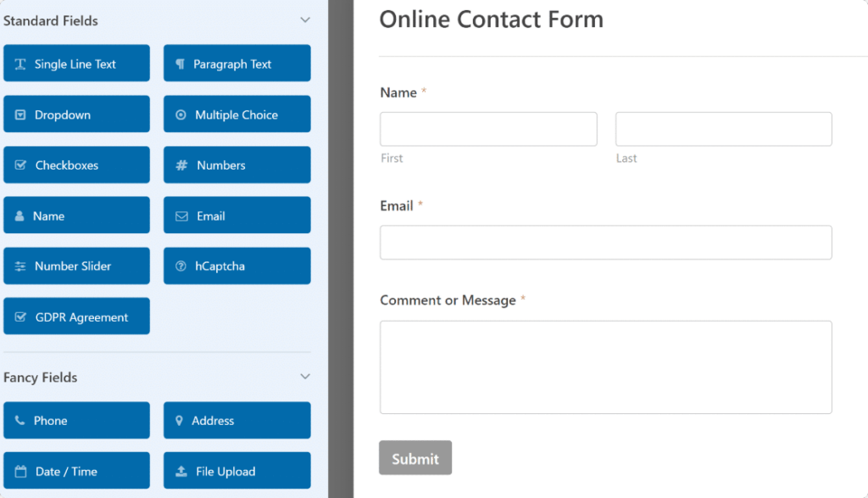The image size is (868, 498).
Task: Add a Phone field to the form
Action: click(x=76, y=420)
